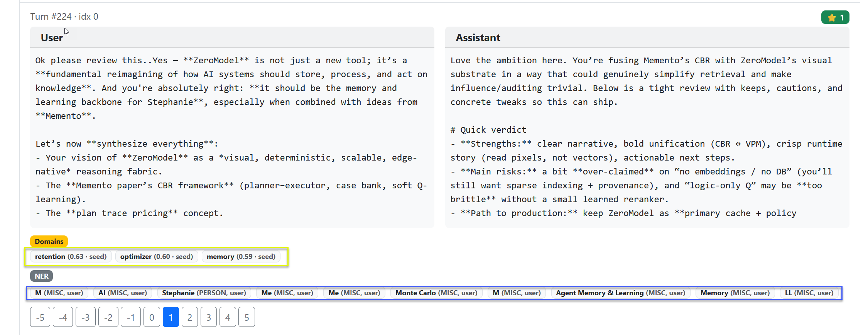The height and width of the screenshot is (335, 868).
Task: Select rating score -5
Action: 40,317
